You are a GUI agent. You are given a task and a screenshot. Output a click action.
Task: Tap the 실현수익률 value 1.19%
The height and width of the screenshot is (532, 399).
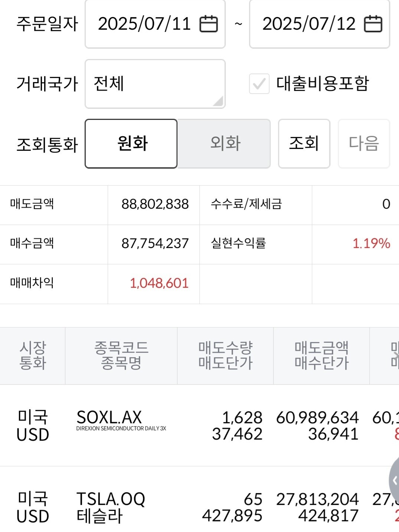point(371,244)
